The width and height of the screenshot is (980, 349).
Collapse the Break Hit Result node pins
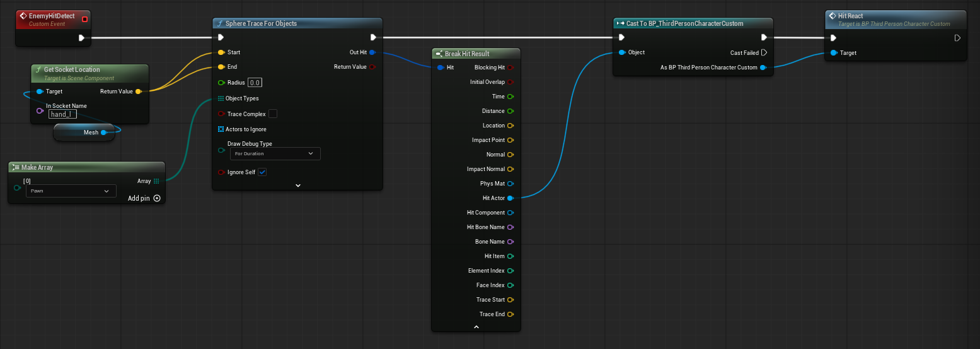point(476,327)
